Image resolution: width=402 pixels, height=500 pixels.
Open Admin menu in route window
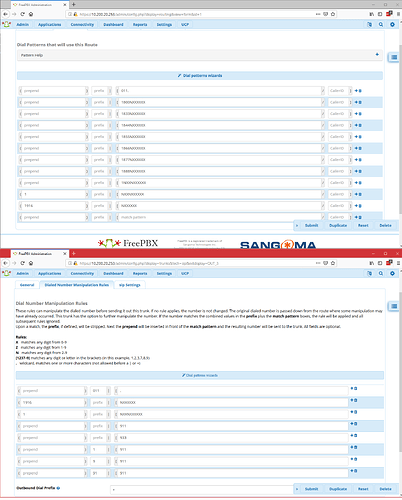click(23, 25)
